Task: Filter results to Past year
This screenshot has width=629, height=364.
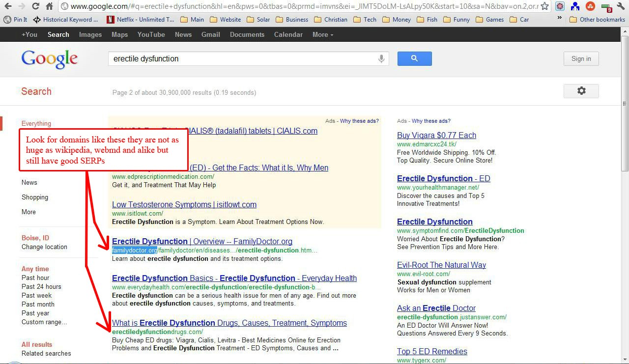Action: click(x=35, y=313)
